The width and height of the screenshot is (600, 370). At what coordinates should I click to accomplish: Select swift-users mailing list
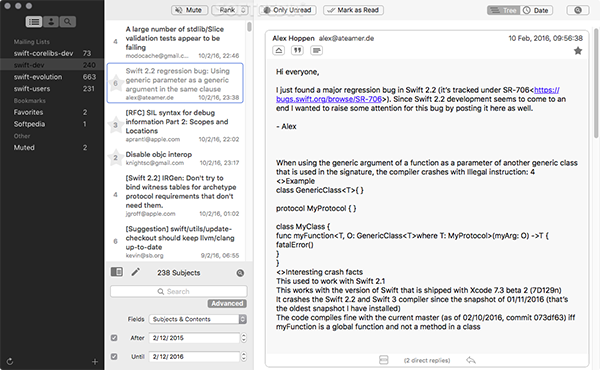tap(52, 89)
